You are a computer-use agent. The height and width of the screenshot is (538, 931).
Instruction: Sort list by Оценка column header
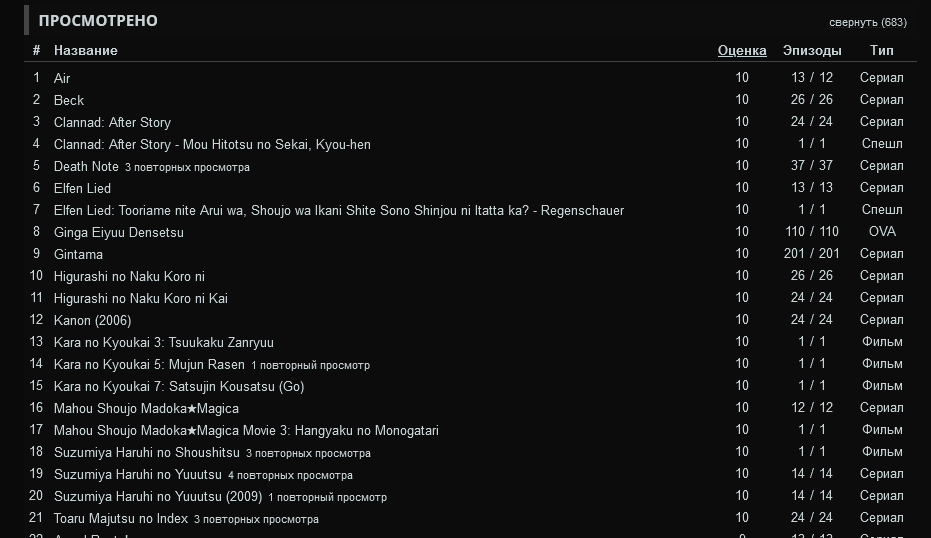pos(742,50)
